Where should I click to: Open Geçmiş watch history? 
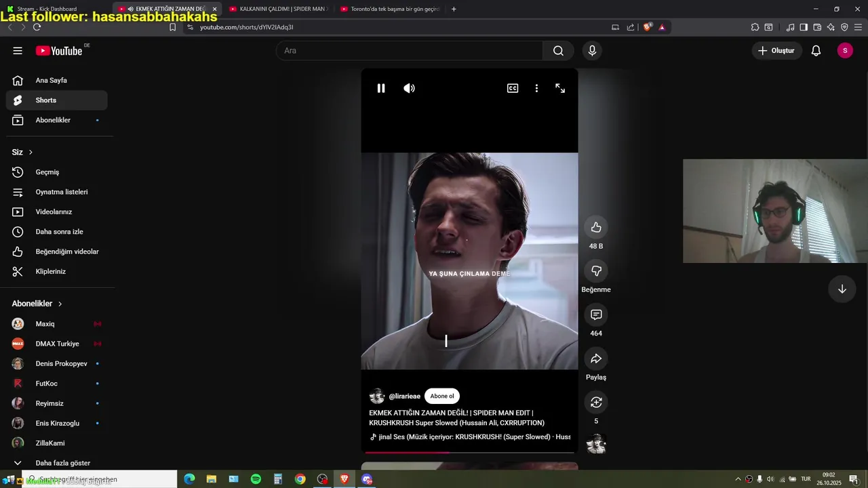click(57, 172)
